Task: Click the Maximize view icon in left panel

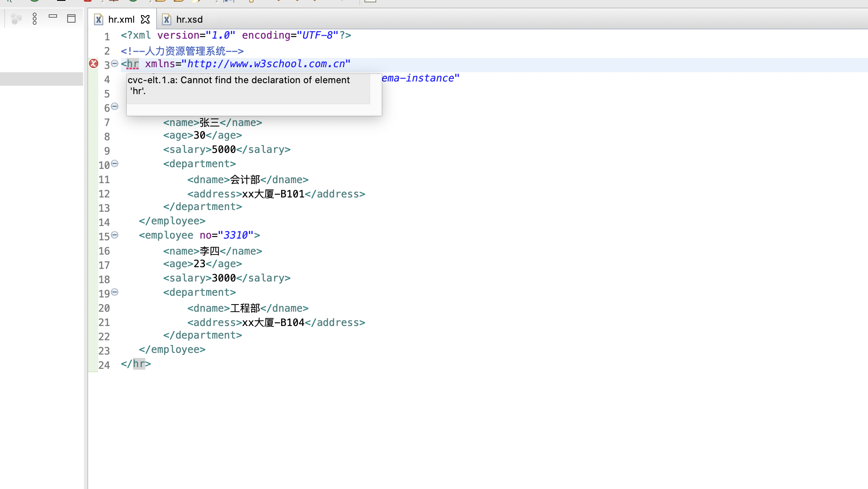Action: click(x=71, y=18)
